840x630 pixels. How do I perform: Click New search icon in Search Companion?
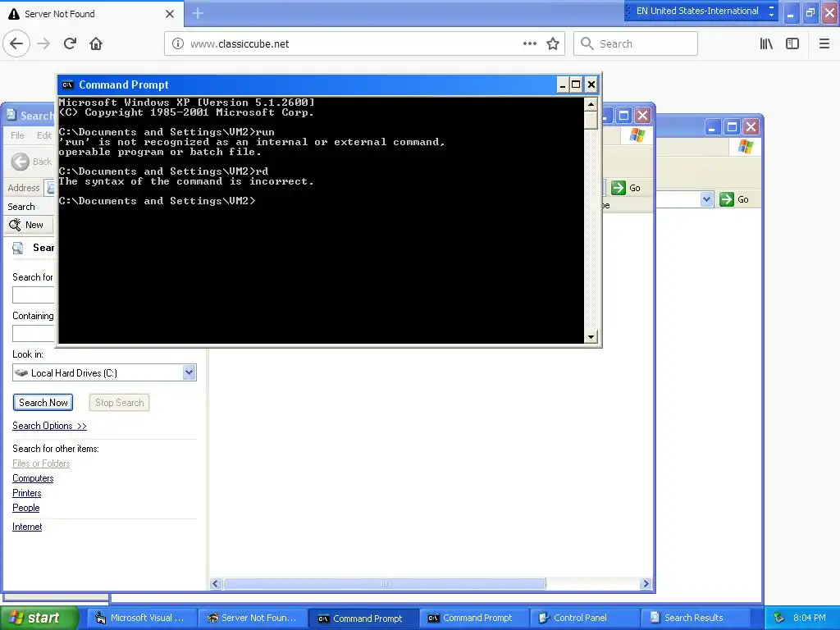click(26, 225)
